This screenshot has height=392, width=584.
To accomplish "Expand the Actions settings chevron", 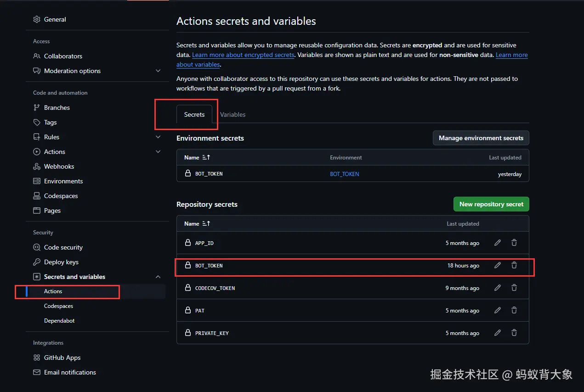I will [158, 152].
